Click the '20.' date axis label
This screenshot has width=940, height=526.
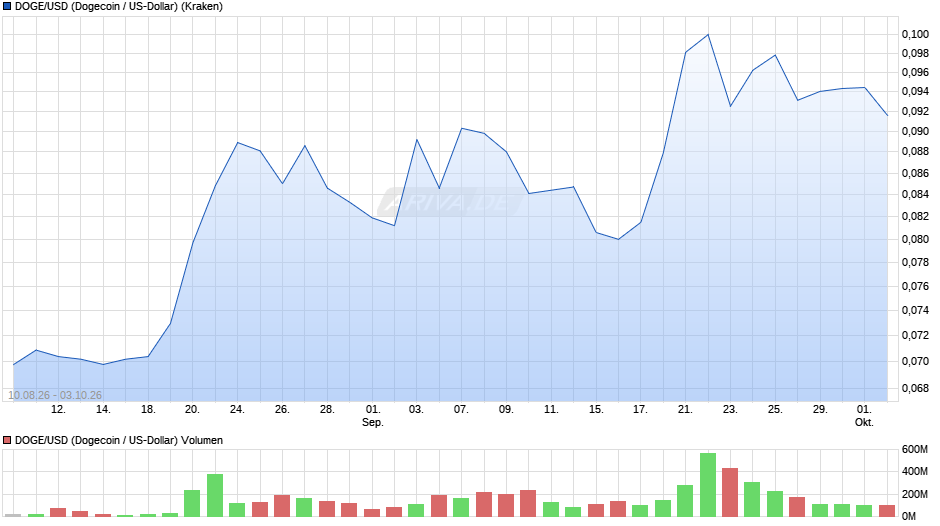(x=192, y=409)
